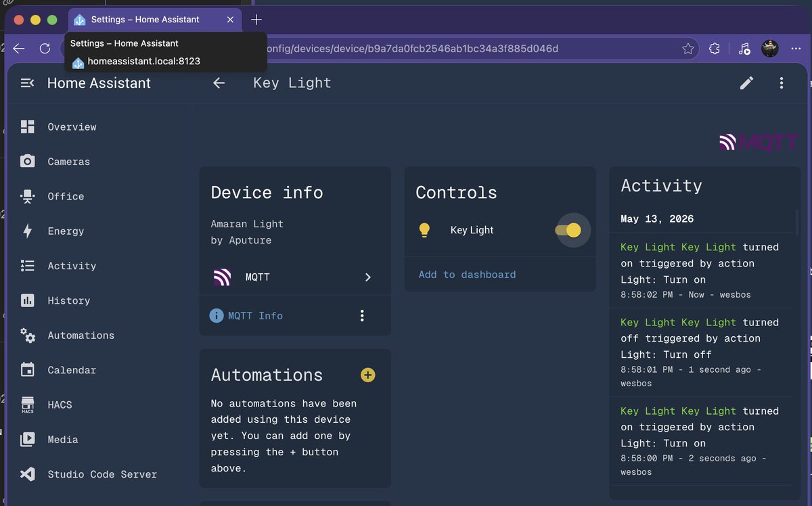Open the browser extensions puzzle icon

click(715, 49)
